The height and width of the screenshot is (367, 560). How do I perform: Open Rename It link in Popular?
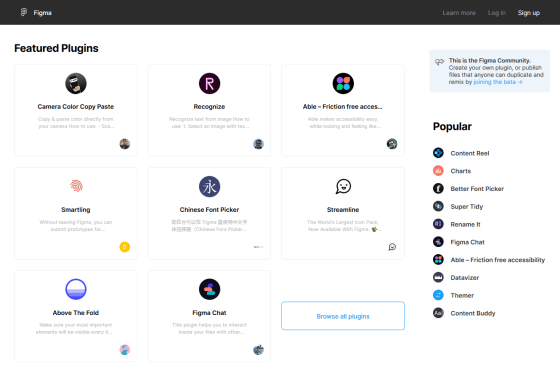465,225
